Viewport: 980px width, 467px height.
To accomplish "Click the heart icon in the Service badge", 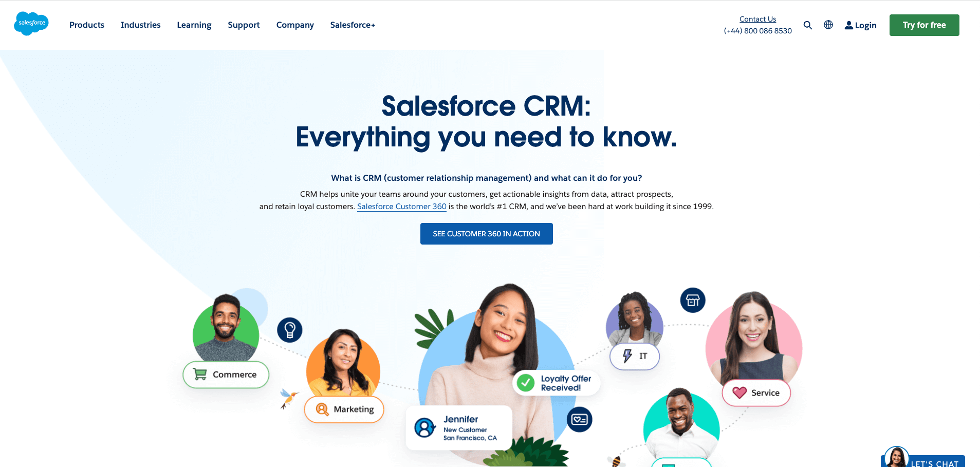I will [739, 393].
